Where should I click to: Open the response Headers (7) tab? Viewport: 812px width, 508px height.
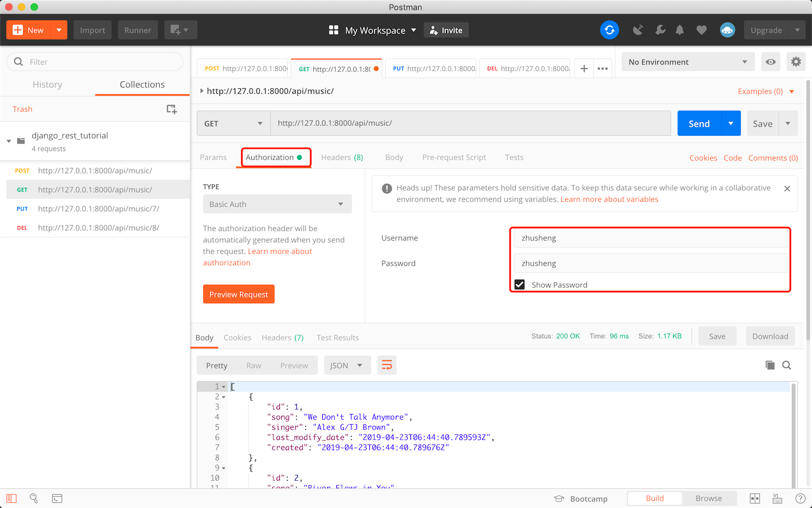[x=282, y=338]
